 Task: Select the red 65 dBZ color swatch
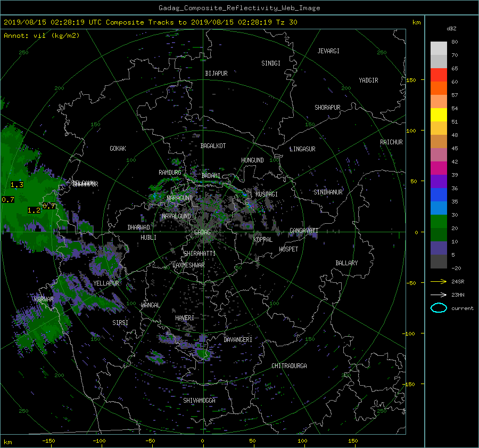(x=439, y=75)
